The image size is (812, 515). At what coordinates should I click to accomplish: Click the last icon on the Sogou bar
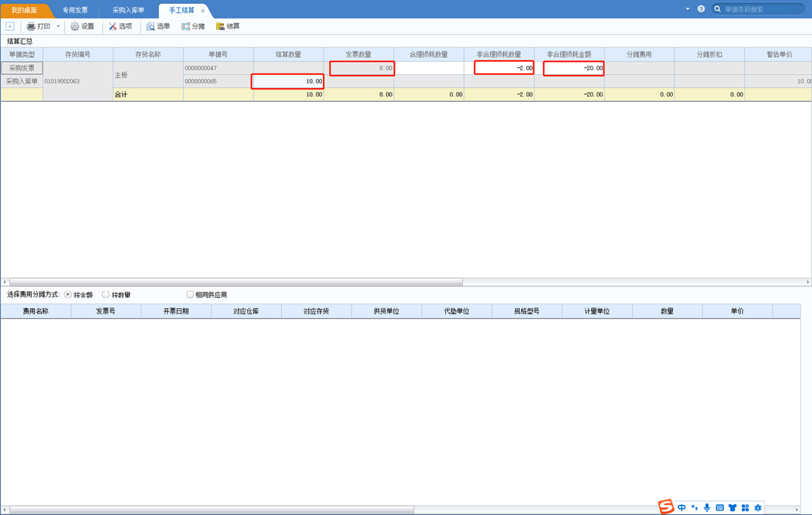tap(758, 508)
